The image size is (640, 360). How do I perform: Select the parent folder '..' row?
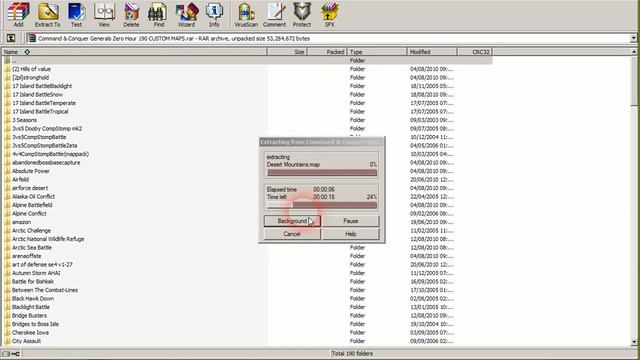[247, 60]
